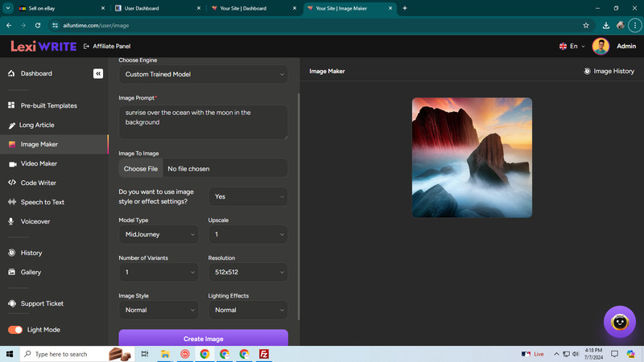The height and width of the screenshot is (362, 644).
Task: Toggle the Light Mode switch
Action: 15,330
